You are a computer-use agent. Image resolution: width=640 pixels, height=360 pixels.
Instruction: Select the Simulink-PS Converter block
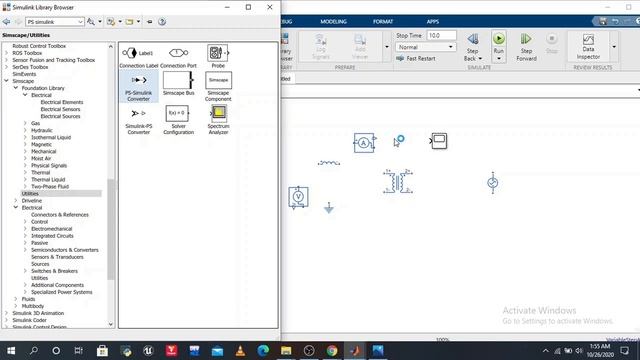(139, 121)
